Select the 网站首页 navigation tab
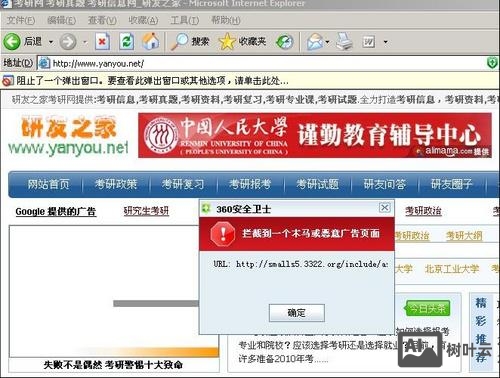This screenshot has width=500, height=378. coord(48,184)
